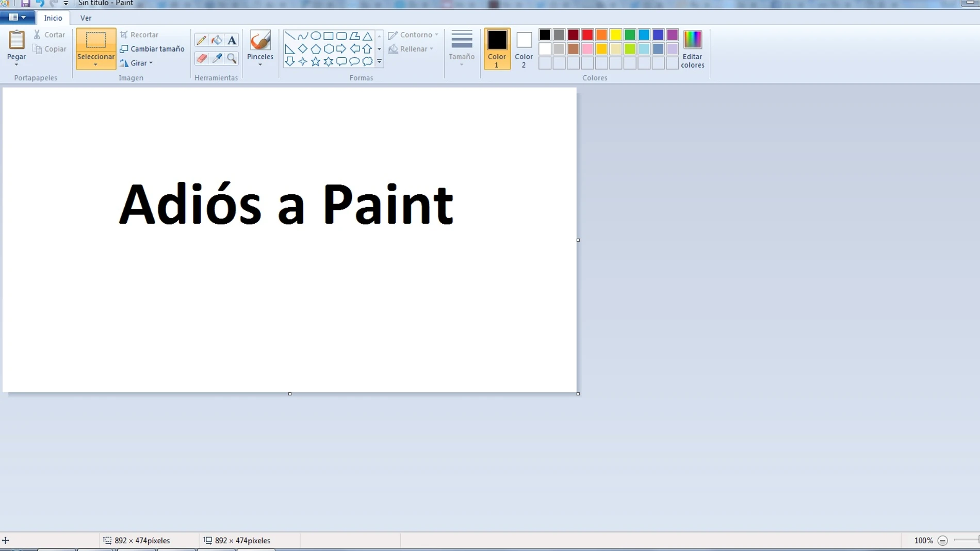
Task: Choose the Hexagon shape
Action: pyautogui.click(x=329, y=49)
